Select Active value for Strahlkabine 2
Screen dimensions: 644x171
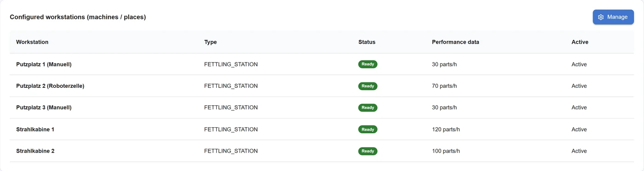click(579, 151)
